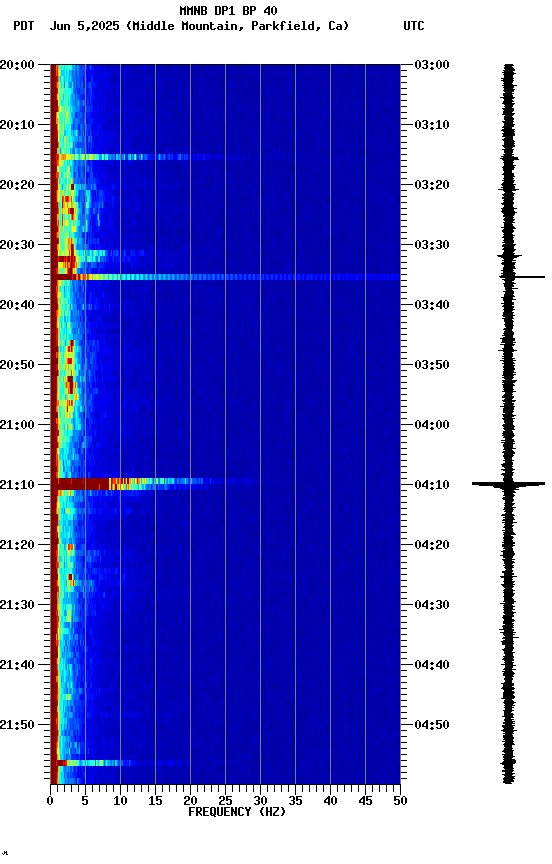Click the 25 Hz frequency axis label

point(225,801)
